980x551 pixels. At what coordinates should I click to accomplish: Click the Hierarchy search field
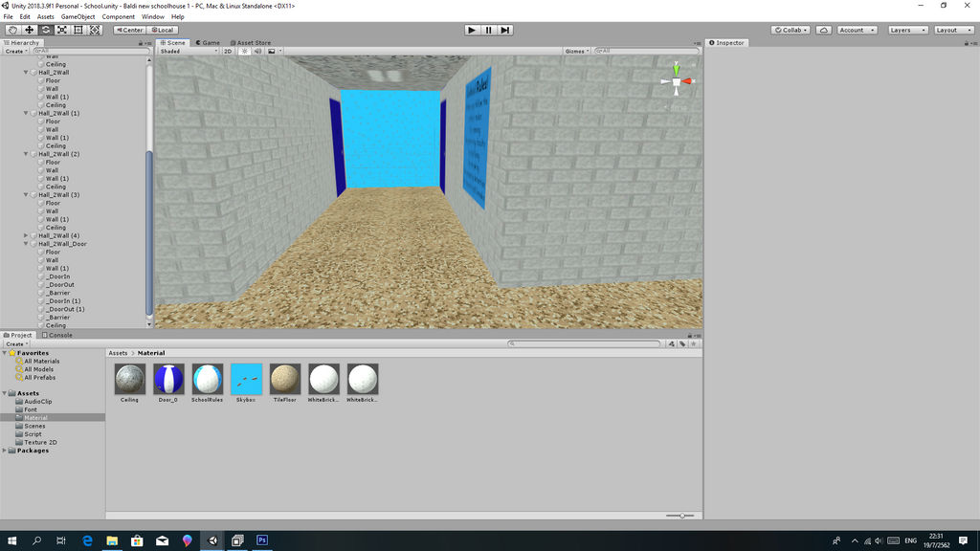click(x=91, y=52)
